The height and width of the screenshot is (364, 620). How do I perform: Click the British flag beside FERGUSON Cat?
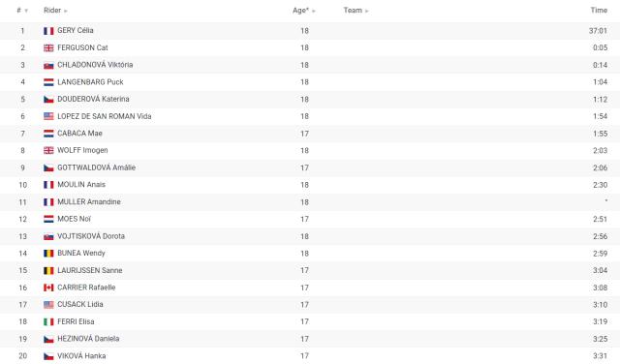[48, 47]
